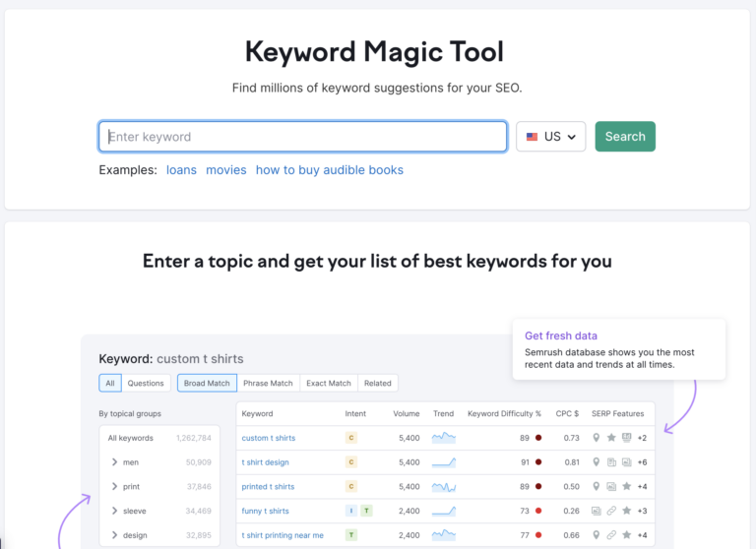Expand the 'print' topical group

114,486
